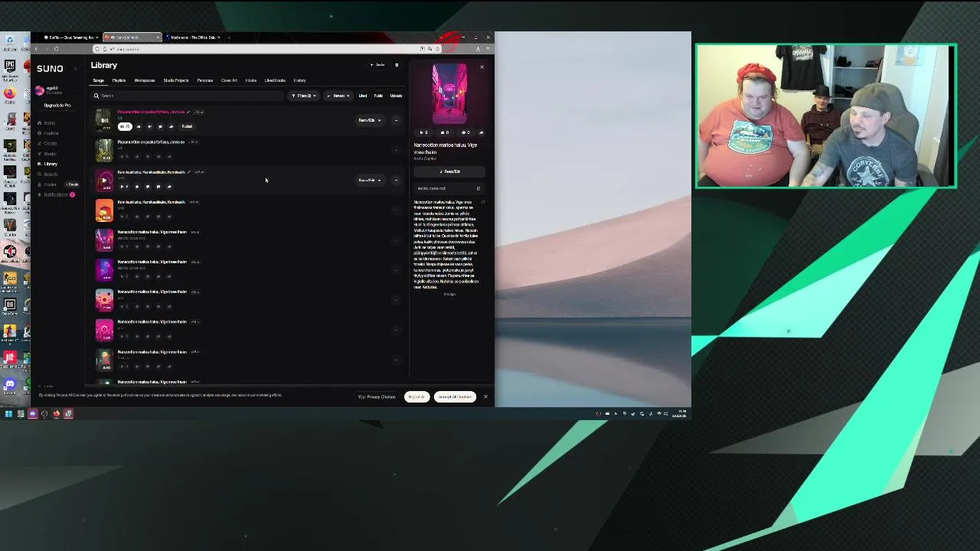Open the Windows Start menu
Image resolution: width=980 pixels, height=551 pixels.
[8, 414]
